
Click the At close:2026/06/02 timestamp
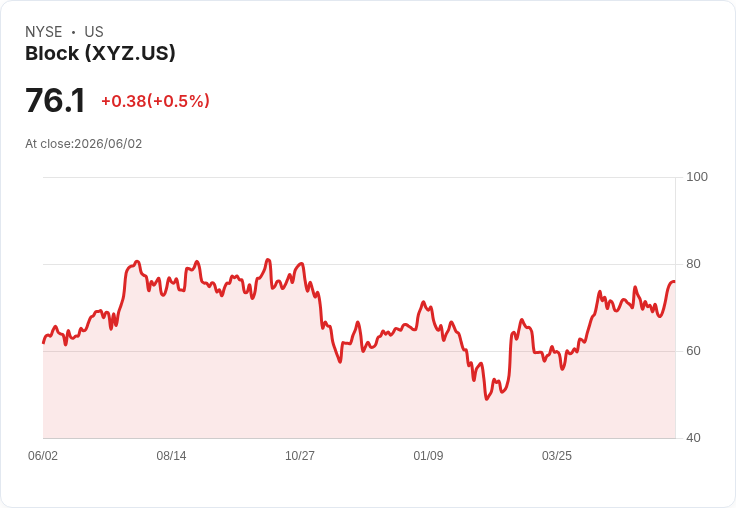pos(84,144)
